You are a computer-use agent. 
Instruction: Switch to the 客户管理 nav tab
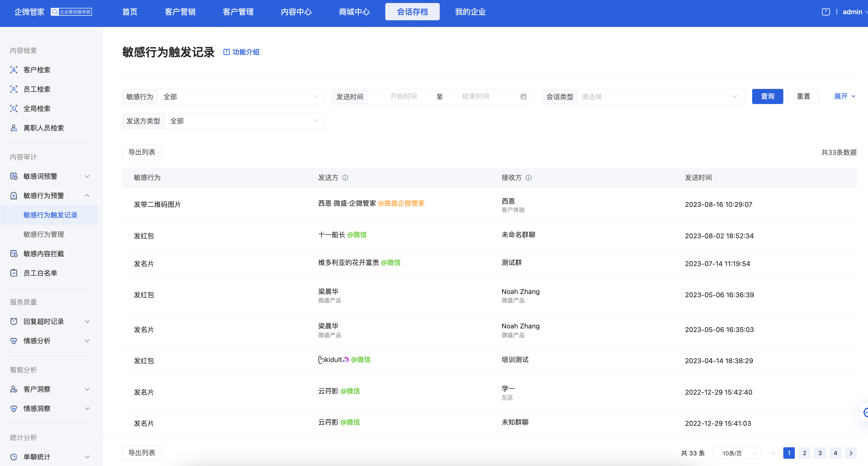[x=238, y=12]
